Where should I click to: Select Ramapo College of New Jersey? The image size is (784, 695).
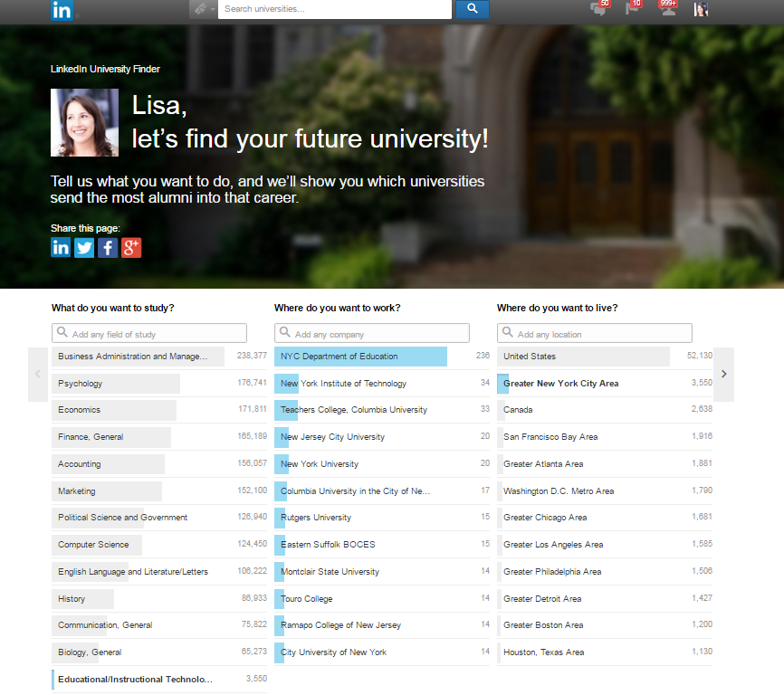coord(382,625)
